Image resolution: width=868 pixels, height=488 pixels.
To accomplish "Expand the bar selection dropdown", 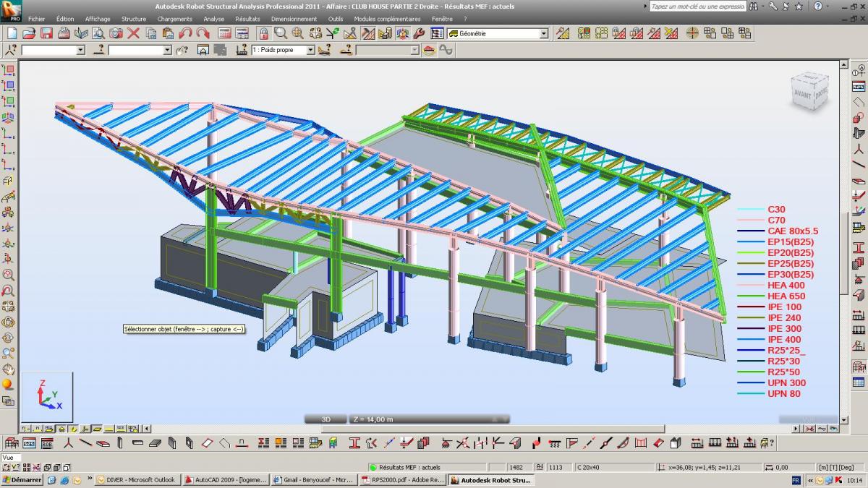I will pos(167,50).
